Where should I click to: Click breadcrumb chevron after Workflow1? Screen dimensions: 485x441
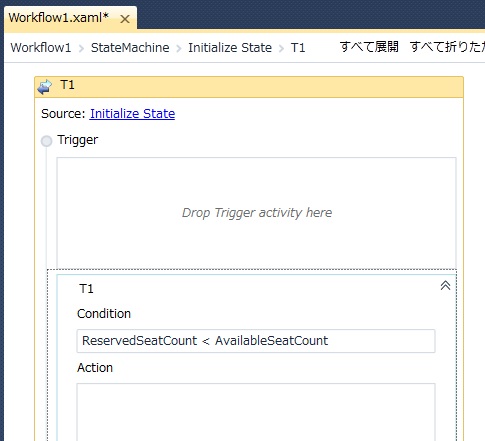[x=81, y=49]
